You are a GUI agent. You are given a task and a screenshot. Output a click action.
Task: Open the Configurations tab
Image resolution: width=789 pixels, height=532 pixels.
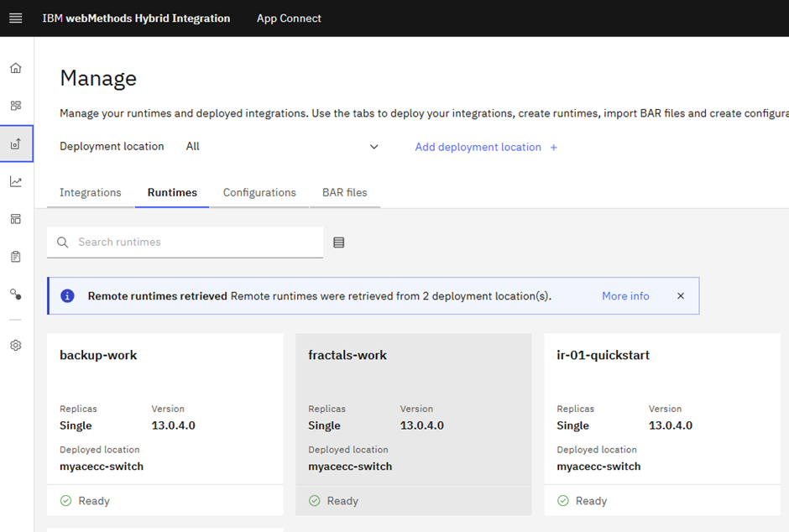coord(259,193)
